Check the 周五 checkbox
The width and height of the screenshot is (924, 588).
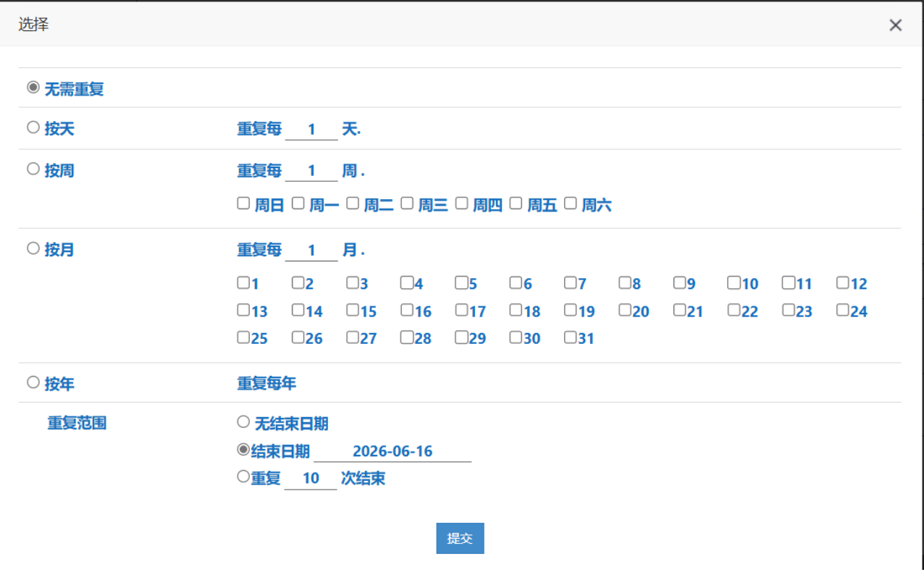(516, 203)
